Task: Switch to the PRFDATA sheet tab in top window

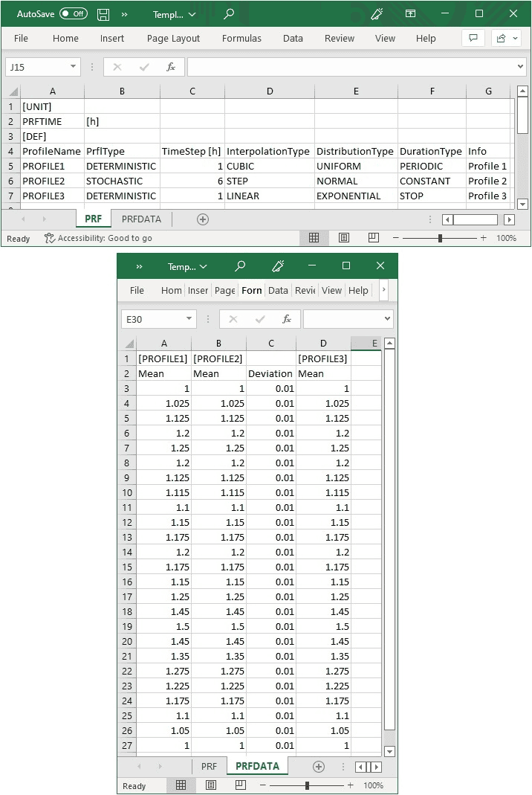Action: click(141, 219)
